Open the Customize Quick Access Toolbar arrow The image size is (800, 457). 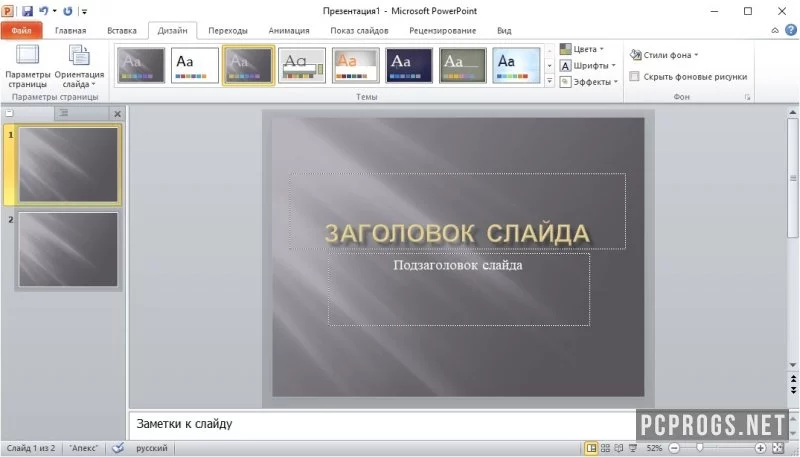click(x=84, y=11)
